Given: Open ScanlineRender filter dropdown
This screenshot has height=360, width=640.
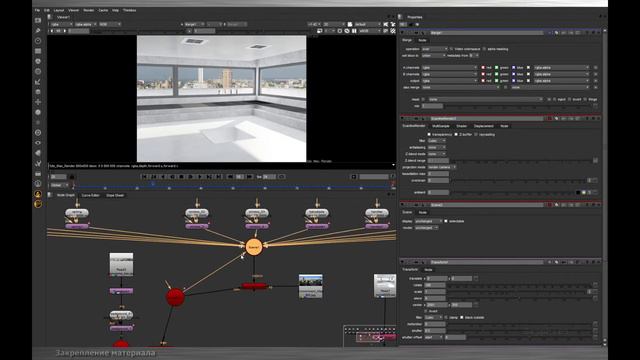Looking at the screenshot, I should click(x=437, y=141).
